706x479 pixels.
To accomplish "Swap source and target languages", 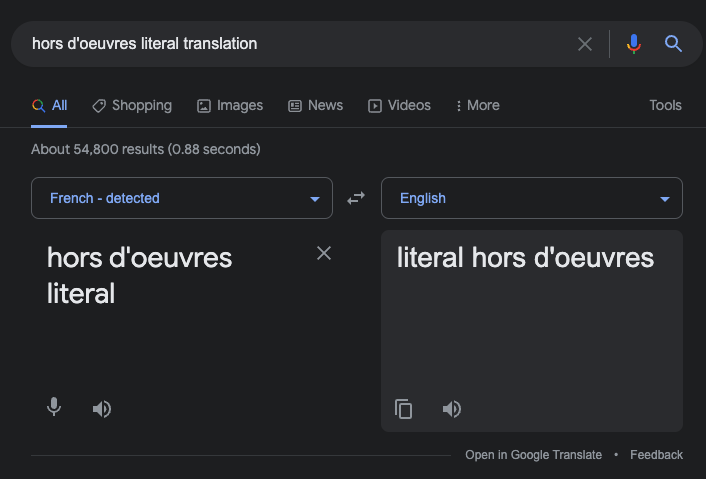I will pyautogui.click(x=356, y=198).
